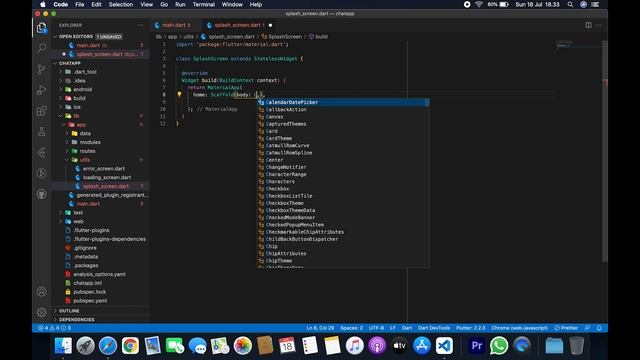Click the editor vertical scrollbar

point(605,151)
